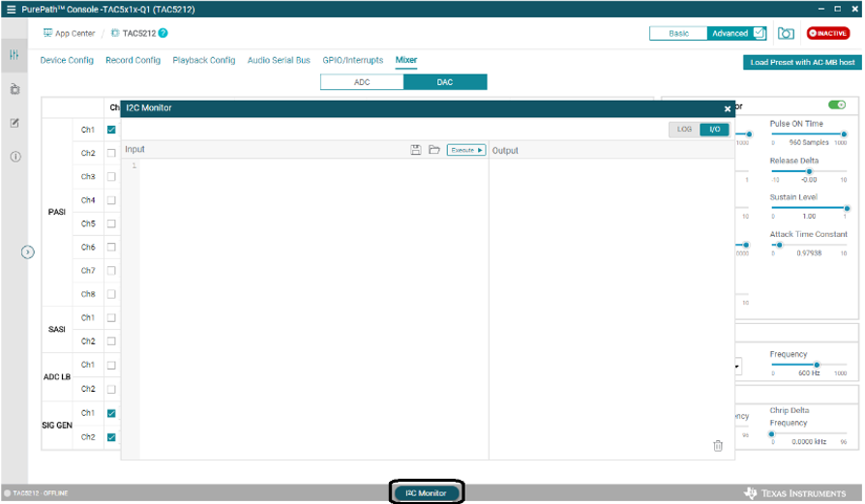Screen dimensions: 865x504
Task: Expand the left sidebar arrow
Action: click(x=28, y=252)
